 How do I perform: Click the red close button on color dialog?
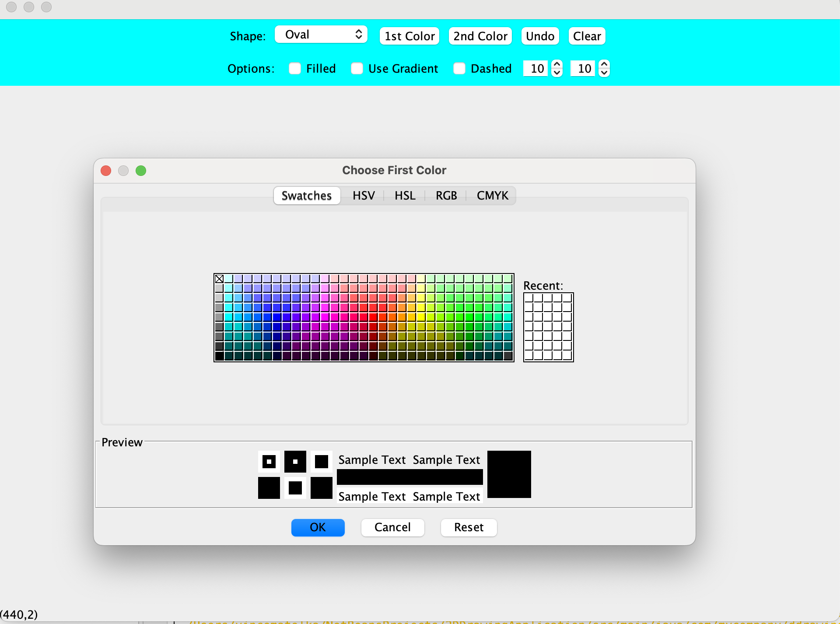click(106, 171)
